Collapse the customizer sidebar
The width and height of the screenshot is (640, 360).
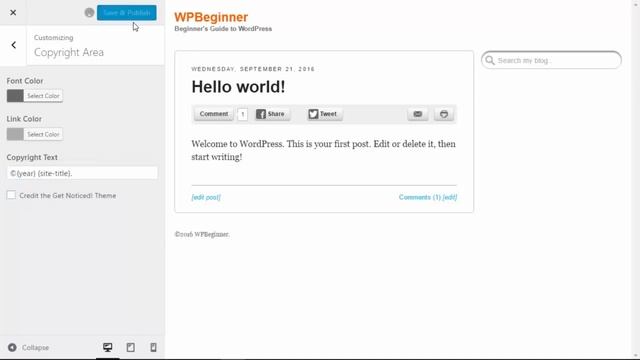pyautogui.click(x=12, y=347)
